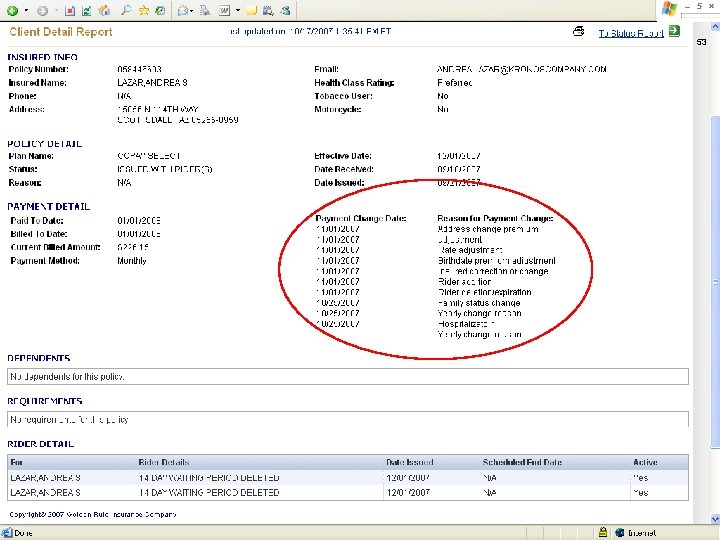Click the 'Rider Details' column header
The height and width of the screenshot is (540, 720).
[x=164, y=462]
